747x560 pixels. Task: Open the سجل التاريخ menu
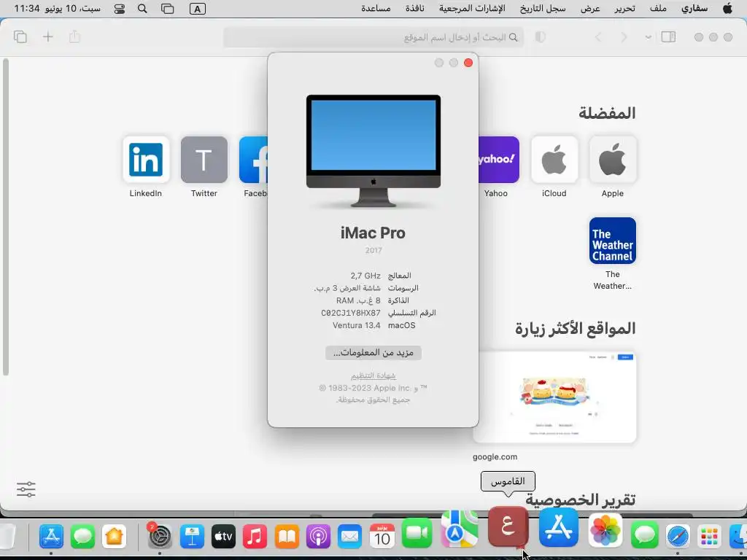[x=543, y=9]
